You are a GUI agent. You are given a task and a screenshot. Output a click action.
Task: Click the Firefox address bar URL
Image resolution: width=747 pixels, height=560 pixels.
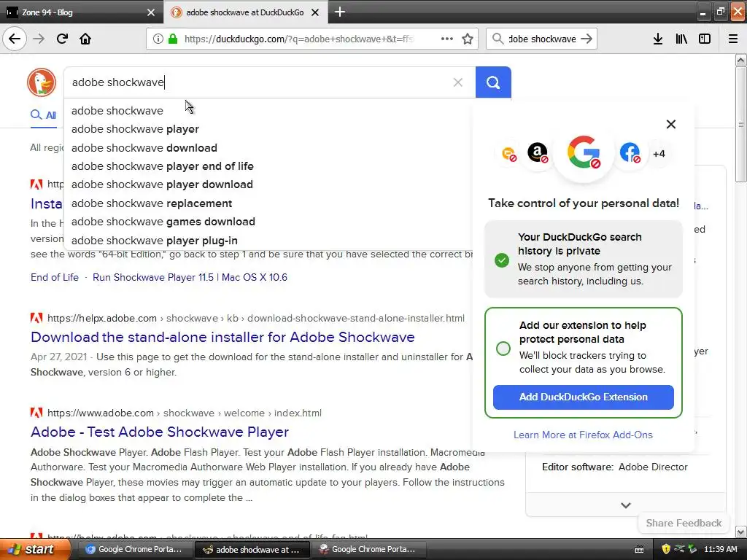pos(299,39)
